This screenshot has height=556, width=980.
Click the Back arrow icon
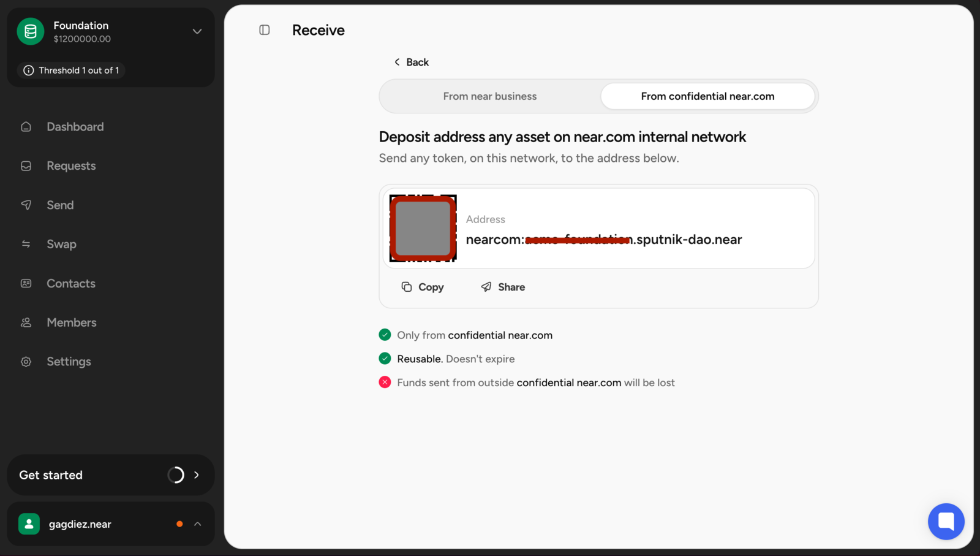click(397, 62)
